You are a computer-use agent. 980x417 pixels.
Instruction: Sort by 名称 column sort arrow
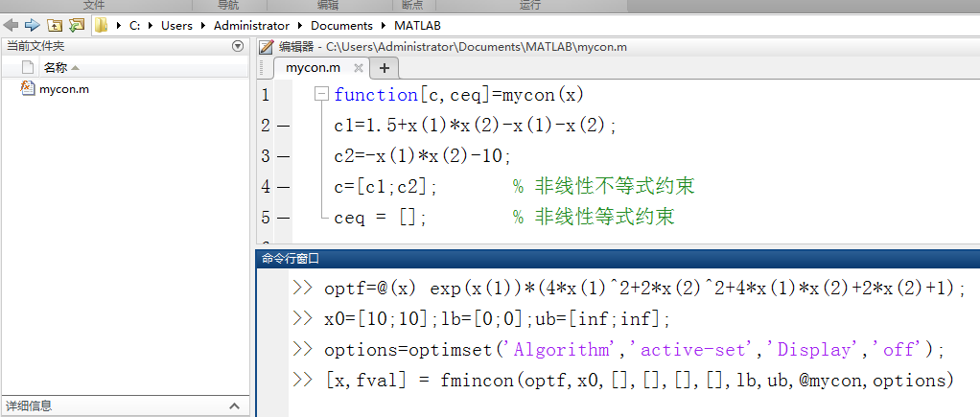point(75,67)
